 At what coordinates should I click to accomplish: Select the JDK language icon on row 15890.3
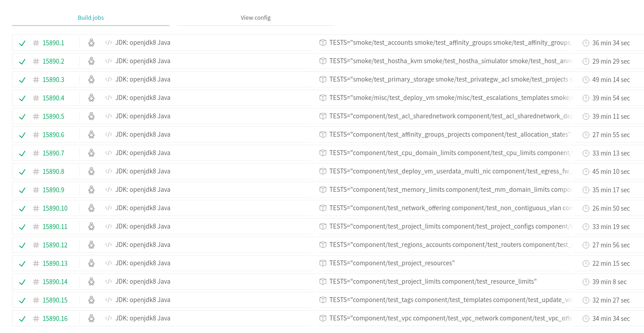(108, 79)
